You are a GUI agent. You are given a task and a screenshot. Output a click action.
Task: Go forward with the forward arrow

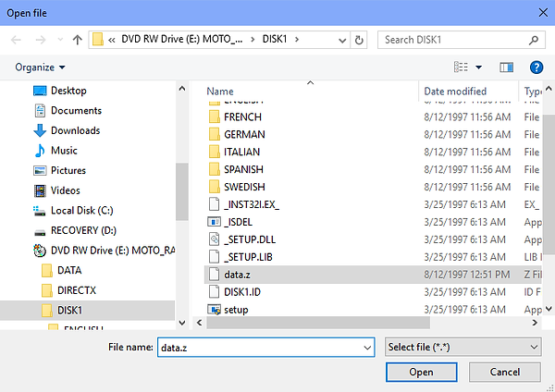coord(41,40)
